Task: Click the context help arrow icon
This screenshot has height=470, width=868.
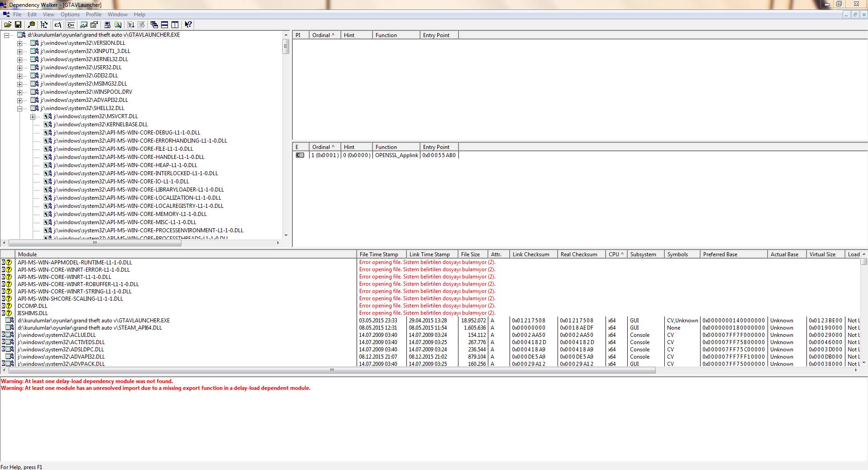Action: click(x=188, y=25)
